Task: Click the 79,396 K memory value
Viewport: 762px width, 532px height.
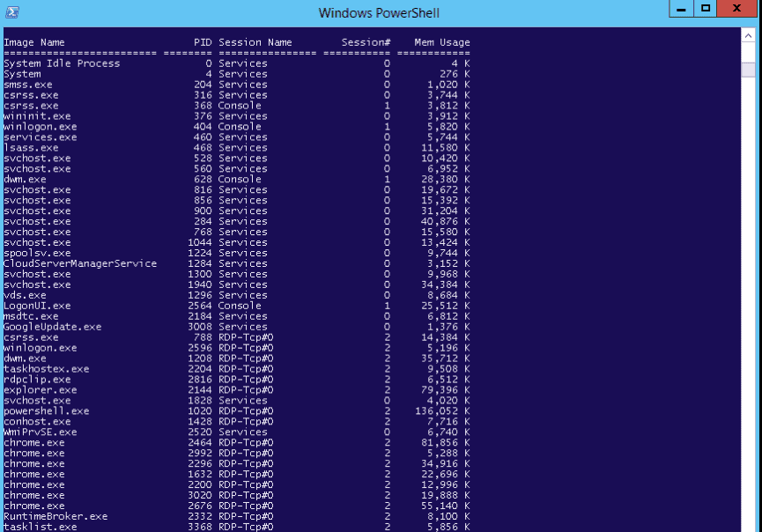Action: pos(446,390)
